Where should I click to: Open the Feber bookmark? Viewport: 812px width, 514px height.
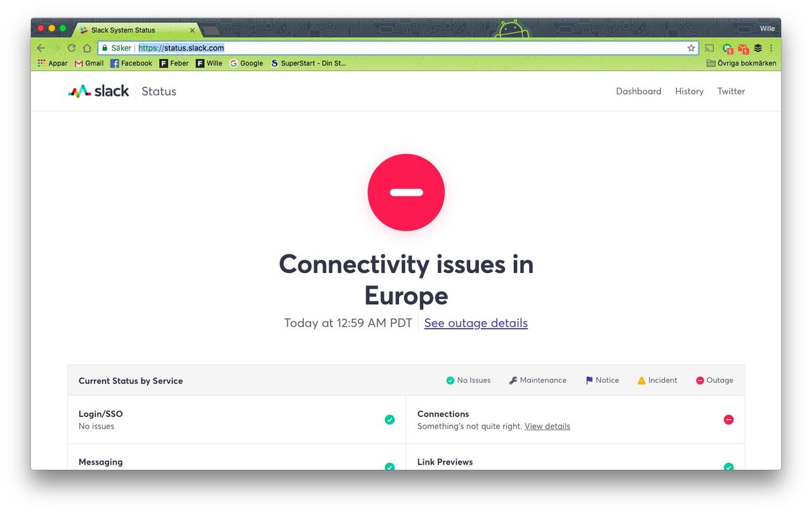pyautogui.click(x=174, y=63)
